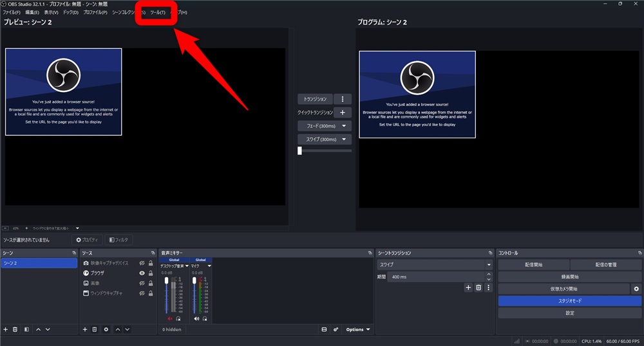644x346 pixels.
Task: Open トランジション three-dot menu
Action: click(x=343, y=99)
